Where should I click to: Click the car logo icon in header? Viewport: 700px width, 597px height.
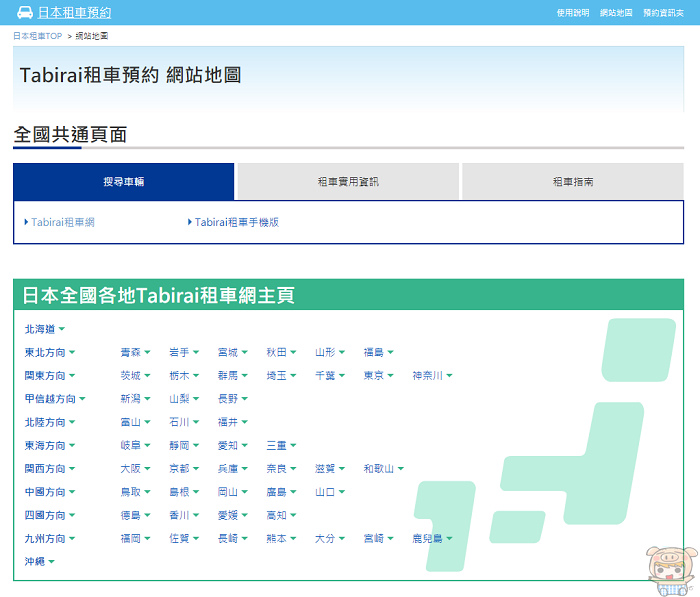pos(25,13)
